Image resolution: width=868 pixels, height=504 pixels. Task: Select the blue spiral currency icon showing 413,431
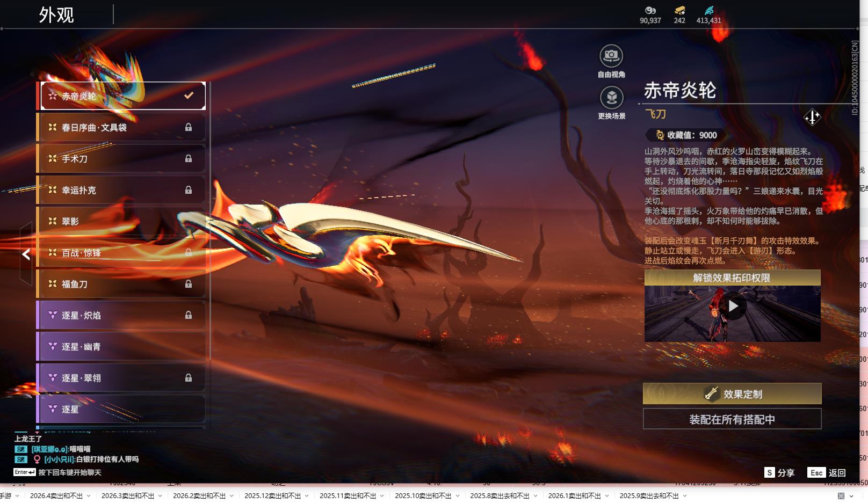pos(710,11)
